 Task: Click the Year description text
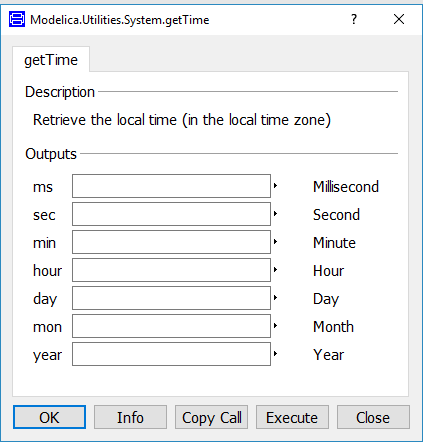tap(328, 355)
